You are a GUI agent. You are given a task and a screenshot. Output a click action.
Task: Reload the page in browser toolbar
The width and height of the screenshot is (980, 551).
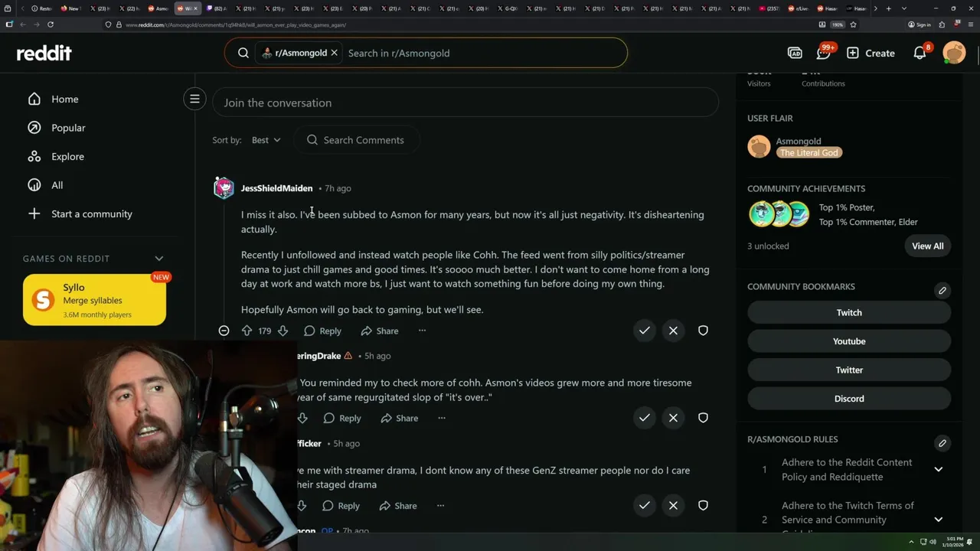coord(51,24)
